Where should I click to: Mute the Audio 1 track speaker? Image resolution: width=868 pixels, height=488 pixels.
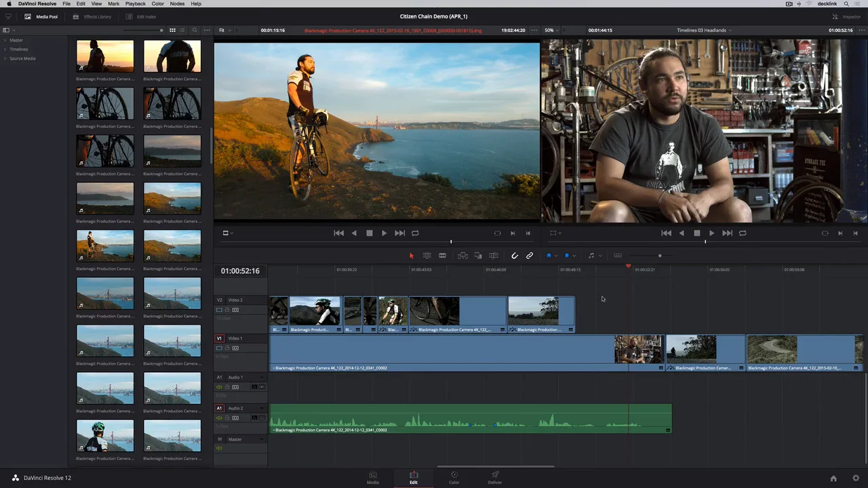tap(219, 387)
